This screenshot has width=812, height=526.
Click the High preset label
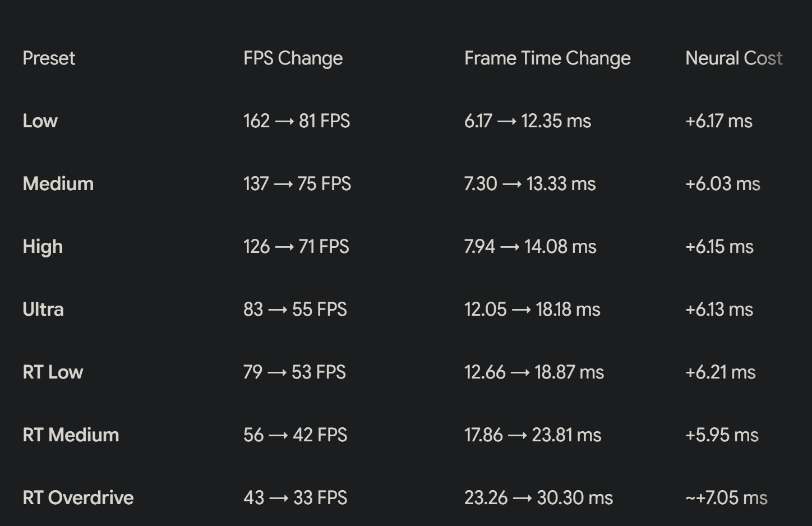43,247
